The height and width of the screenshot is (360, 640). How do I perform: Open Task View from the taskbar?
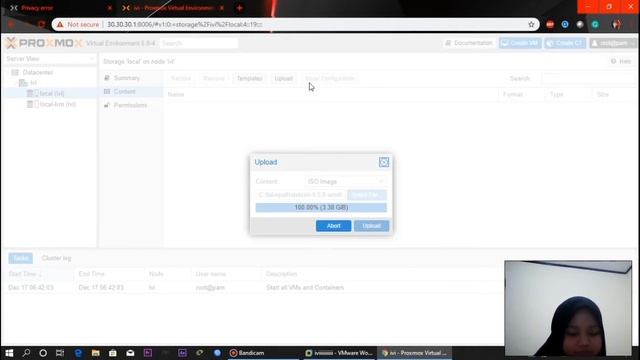(60, 353)
